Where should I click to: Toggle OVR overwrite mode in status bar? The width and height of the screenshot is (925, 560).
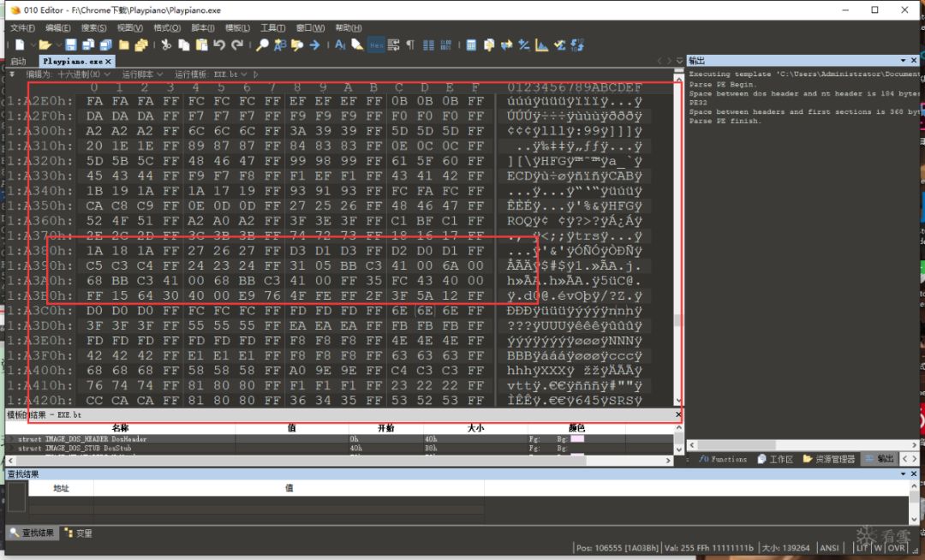[896, 548]
